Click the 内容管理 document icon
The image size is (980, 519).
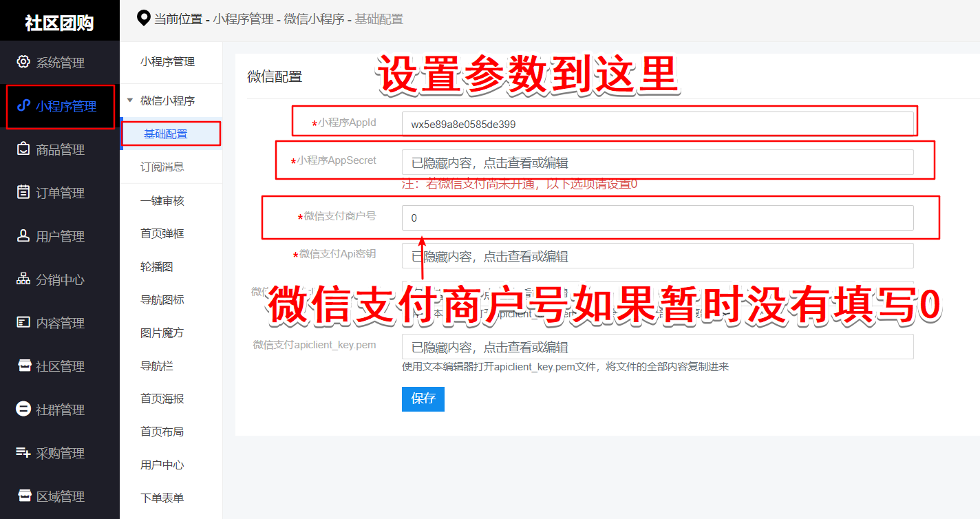[x=23, y=323]
